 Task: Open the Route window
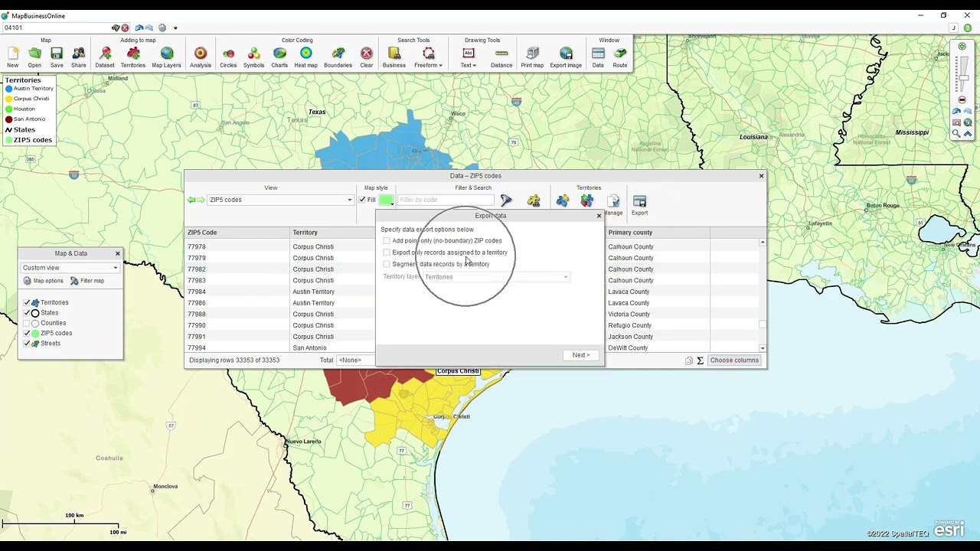620,57
